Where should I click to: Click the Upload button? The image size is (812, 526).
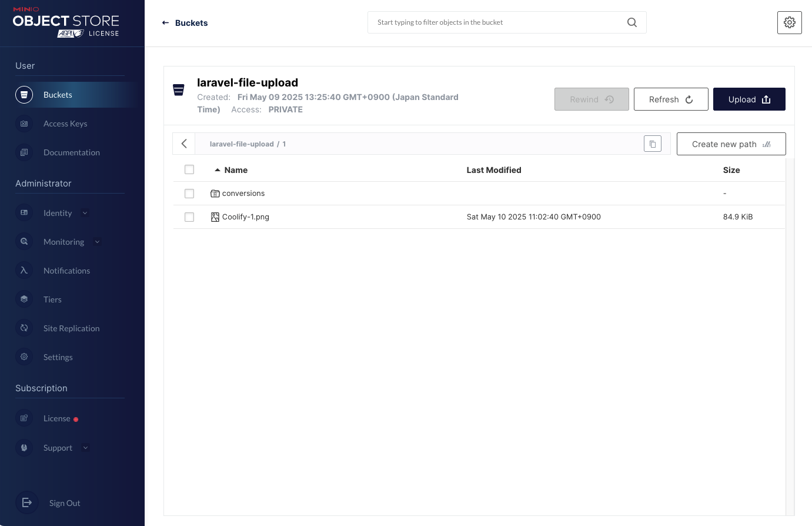click(748, 99)
